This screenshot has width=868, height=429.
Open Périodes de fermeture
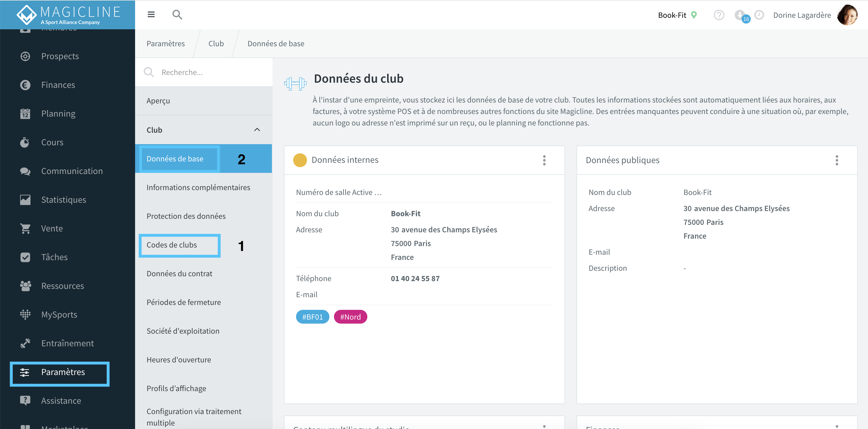click(x=203, y=302)
